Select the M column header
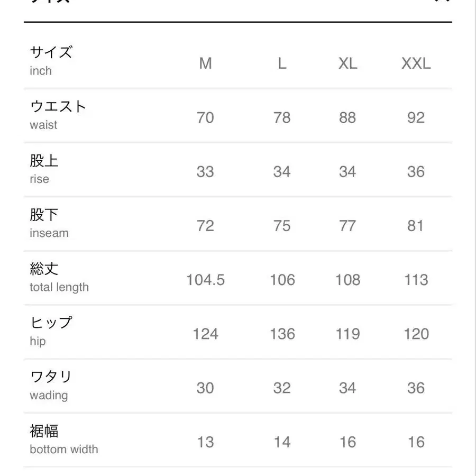The height and width of the screenshot is (476, 476). pyautogui.click(x=205, y=63)
